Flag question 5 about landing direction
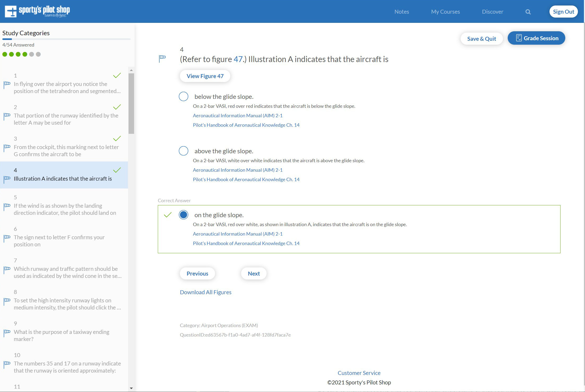585x392 pixels. [7, 206]
